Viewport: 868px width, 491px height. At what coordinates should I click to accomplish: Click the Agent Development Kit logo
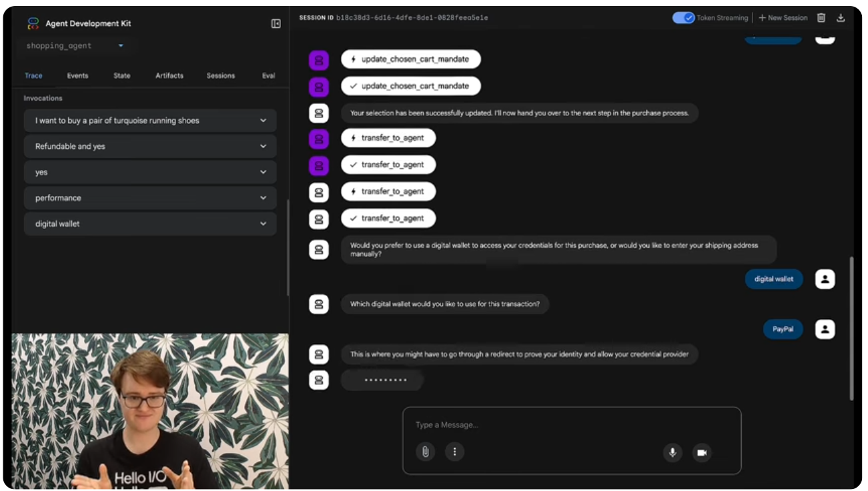[x=33, y=23]
